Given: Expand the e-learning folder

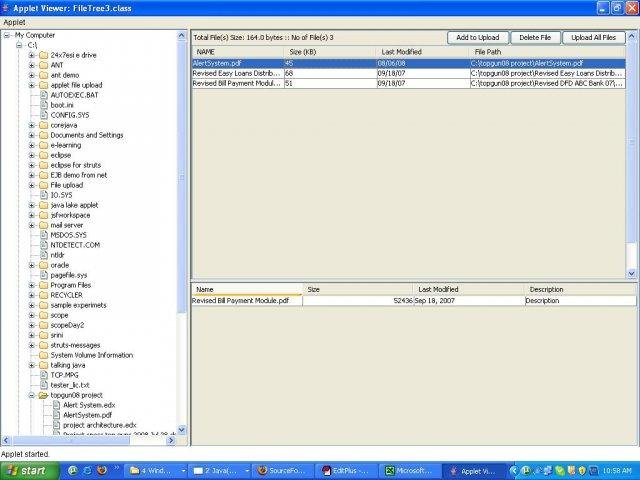Looking at the screenshot, I should pyautogui.click(x=32, y=145).
